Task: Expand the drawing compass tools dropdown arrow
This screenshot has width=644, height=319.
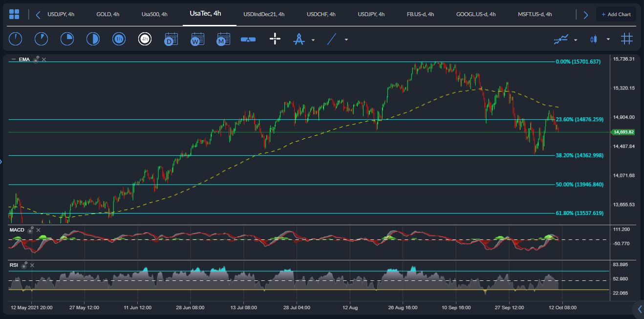Action: pyautogui.click(x=313, y=40)
